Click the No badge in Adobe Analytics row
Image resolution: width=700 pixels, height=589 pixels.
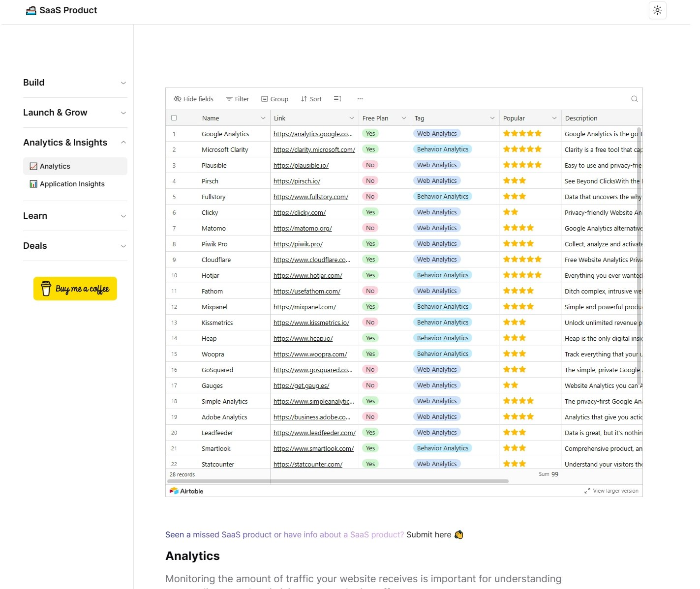pyautogui.click(x=370, y=417)
